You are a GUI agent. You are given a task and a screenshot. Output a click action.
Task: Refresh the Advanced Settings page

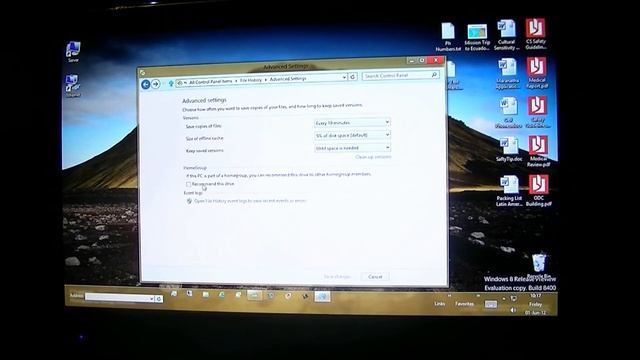tap(353, 76)
